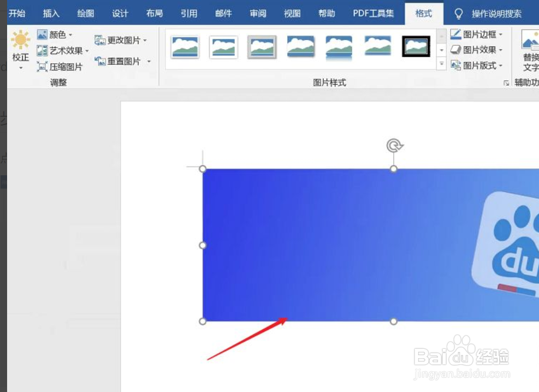Select the 格式 tab
539x392 pixels.
coord(424,14)
